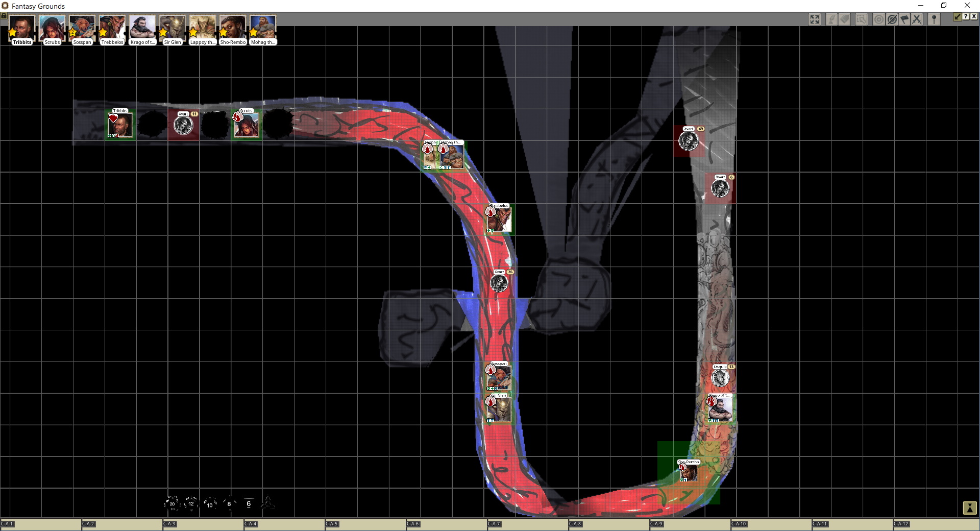Click the Mohag token on the map
This screenshot has width=980, height=531.
coord(452,157)
